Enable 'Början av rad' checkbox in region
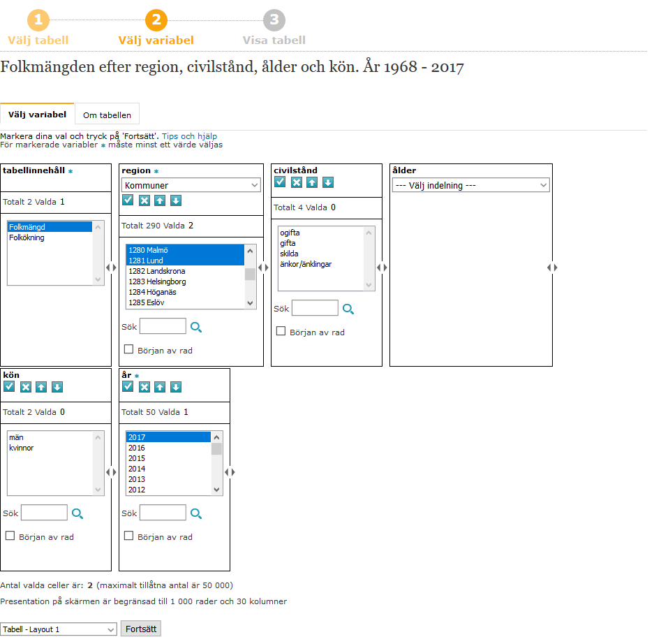 128,349
